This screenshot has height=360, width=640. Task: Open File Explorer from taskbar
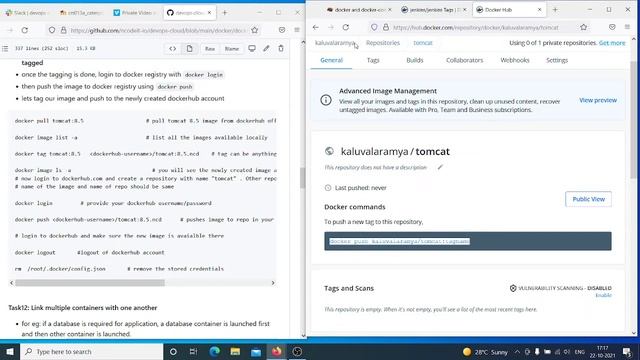[235, 351]
